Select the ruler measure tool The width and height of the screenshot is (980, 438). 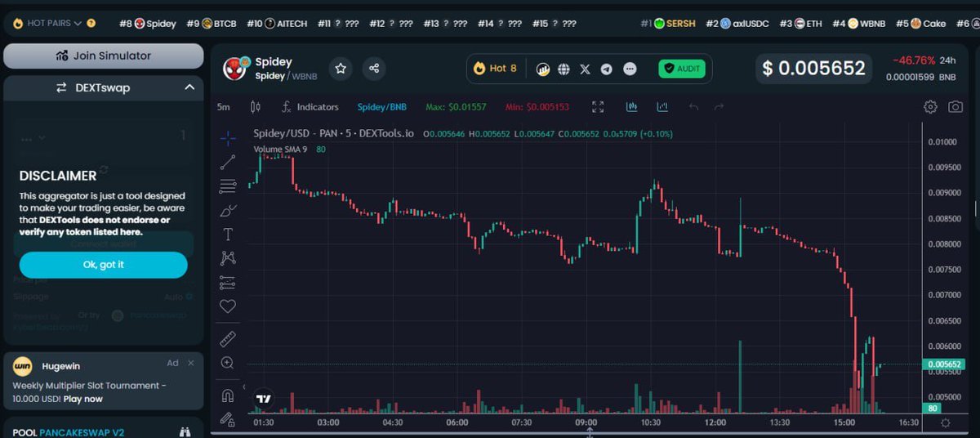tap(228, 338)
